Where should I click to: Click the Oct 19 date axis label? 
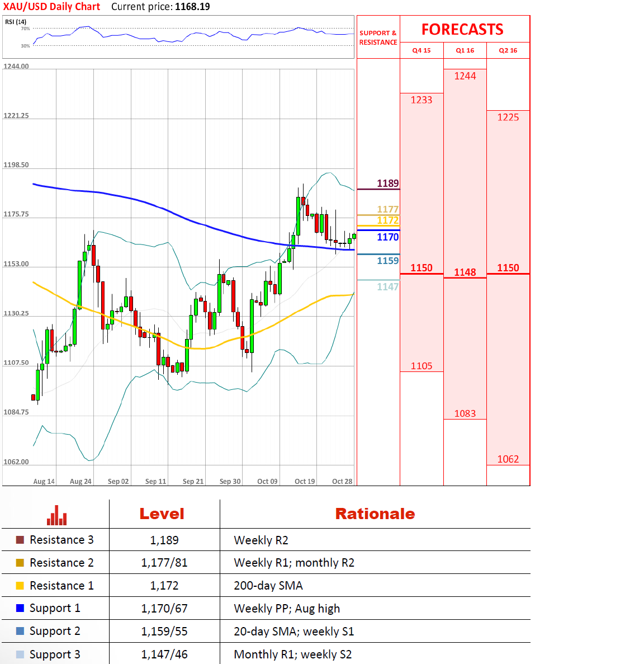305,482
